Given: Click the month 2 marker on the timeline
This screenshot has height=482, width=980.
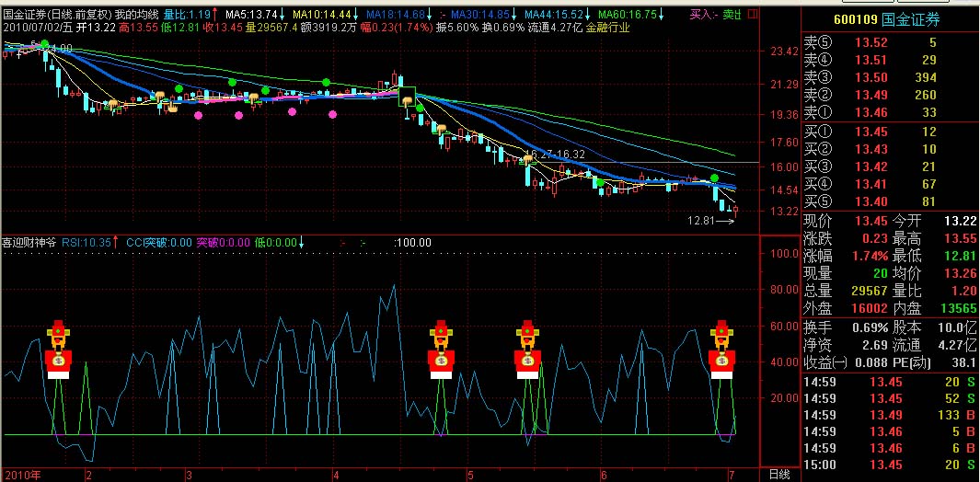Looking at the screenshot, I should point(88,475).
